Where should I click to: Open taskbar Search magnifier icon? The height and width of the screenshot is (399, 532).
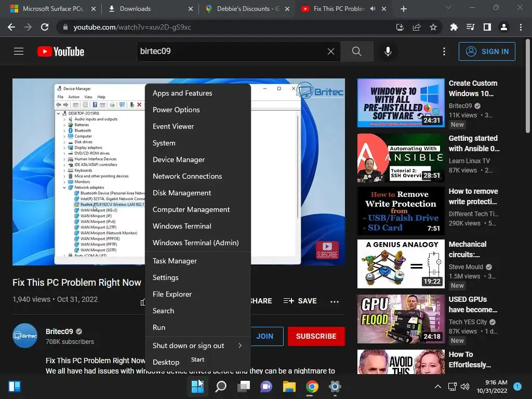click(x=220, y=387)
